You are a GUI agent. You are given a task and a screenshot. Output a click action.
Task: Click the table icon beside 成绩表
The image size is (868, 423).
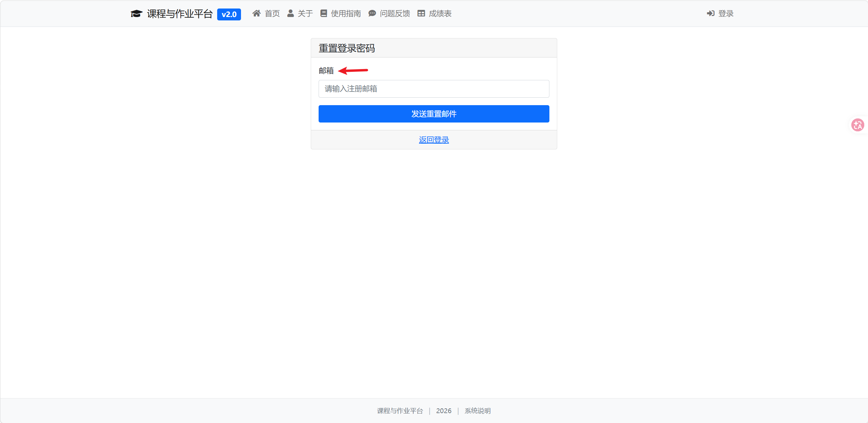coord(421,13)
